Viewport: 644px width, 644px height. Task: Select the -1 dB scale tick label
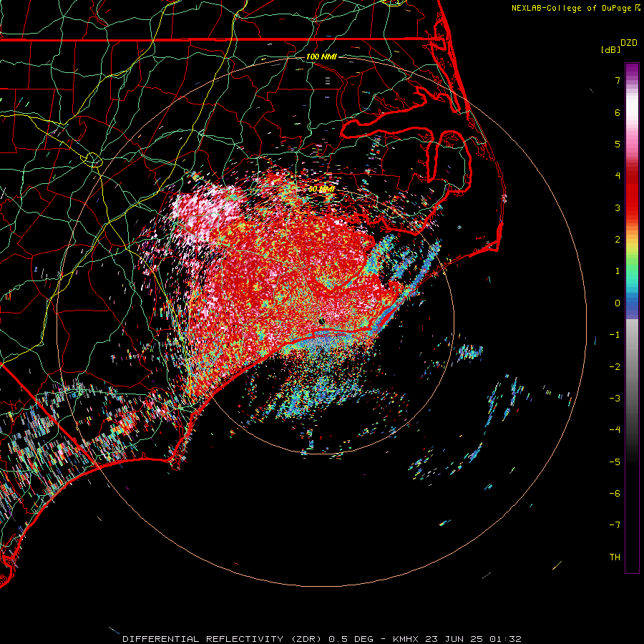(x=615, y=335)
